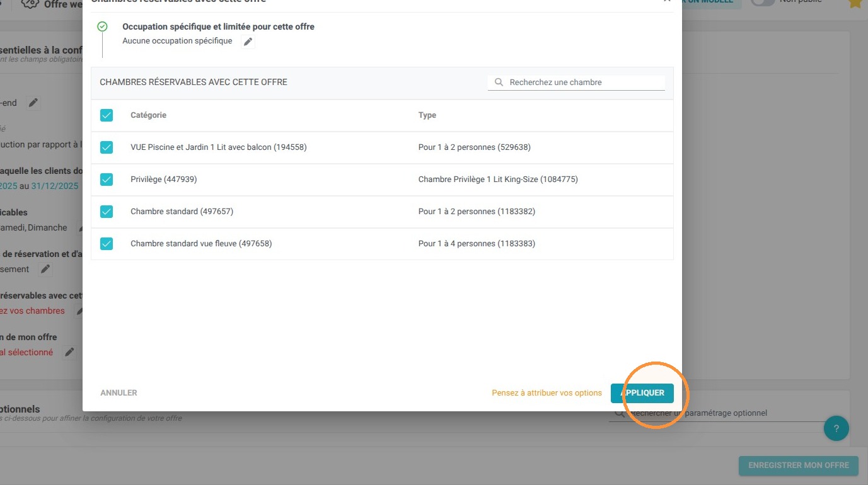Uncheck the Privilège (447939) checkbox

click(107, 180)
